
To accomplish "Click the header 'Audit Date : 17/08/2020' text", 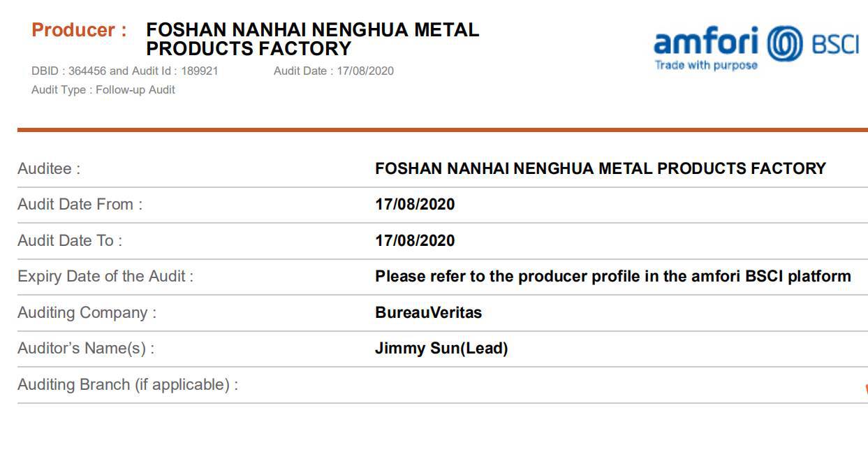I will pos(333,71).
